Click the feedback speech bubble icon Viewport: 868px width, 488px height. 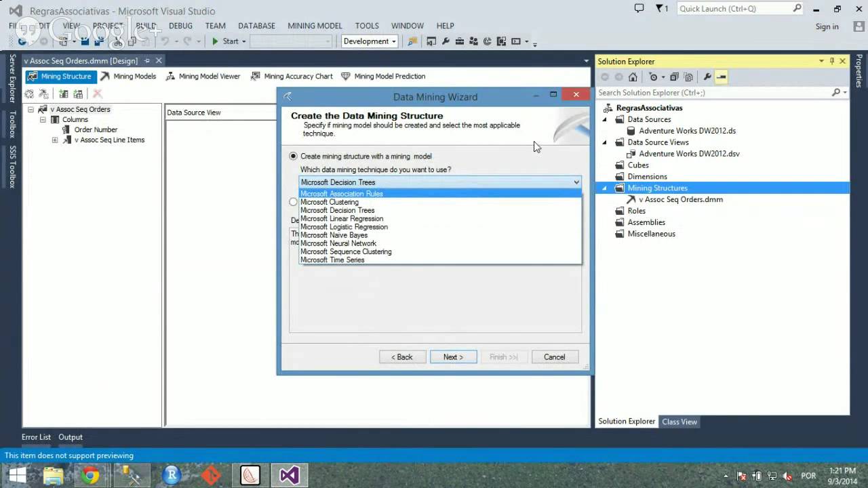tap(639, 9)
